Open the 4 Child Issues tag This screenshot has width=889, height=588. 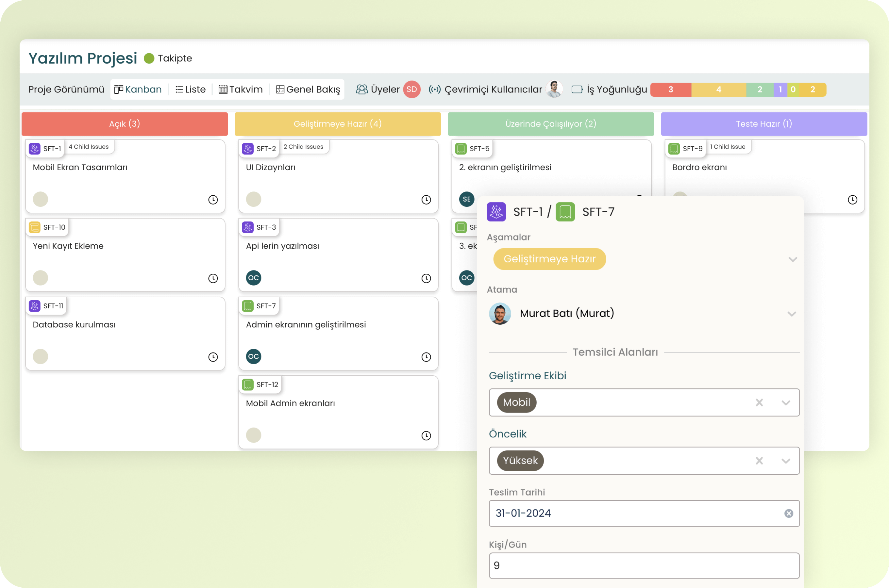pos(89,147)
